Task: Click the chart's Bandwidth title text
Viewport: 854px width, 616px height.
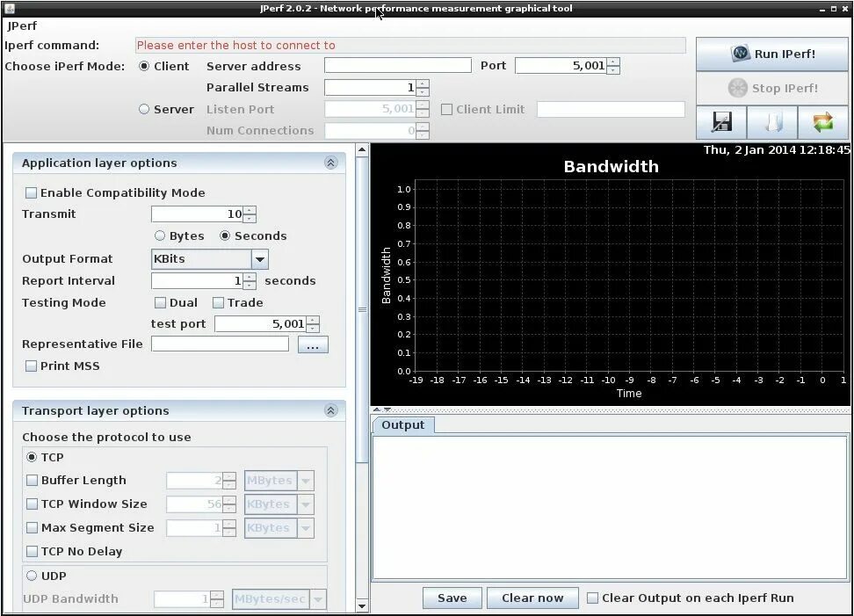Action: [x=612, y=166]
